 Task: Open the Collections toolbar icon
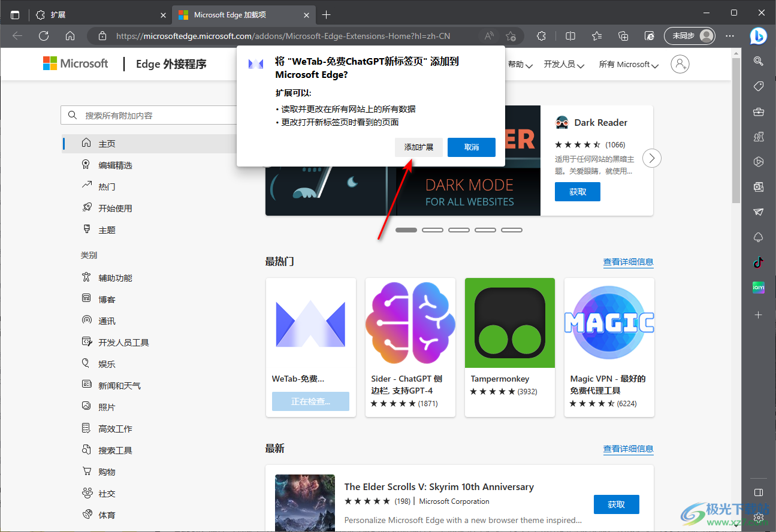click(x=623, y=36)
